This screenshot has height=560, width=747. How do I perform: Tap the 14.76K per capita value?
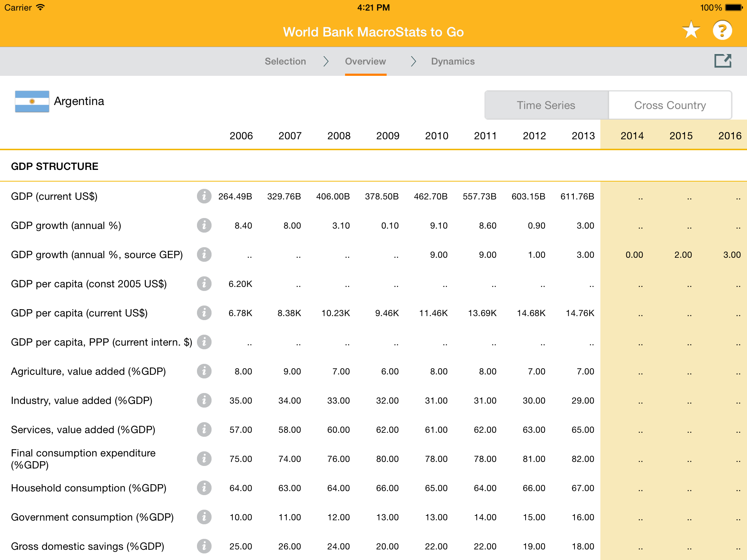(x=580, y=313)
